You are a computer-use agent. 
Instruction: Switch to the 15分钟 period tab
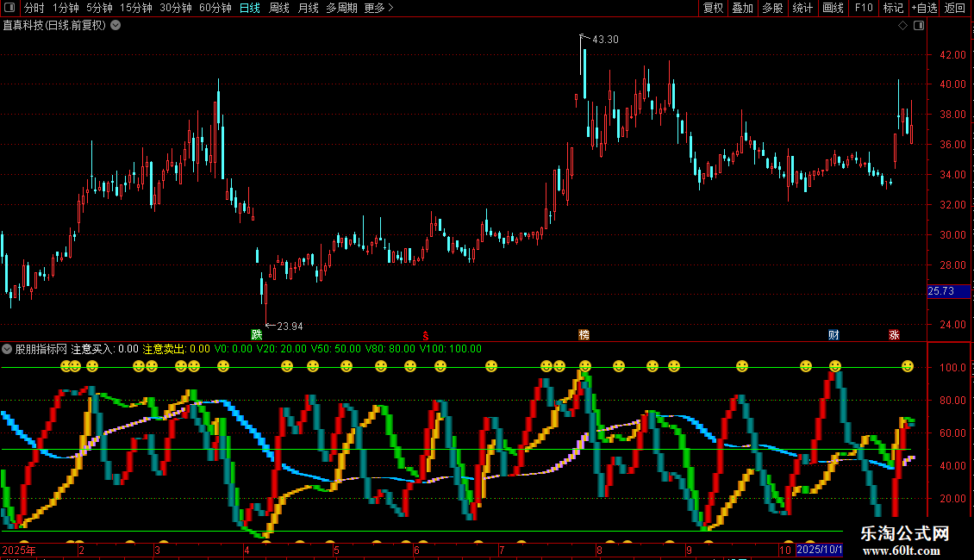tap(136, 8)
